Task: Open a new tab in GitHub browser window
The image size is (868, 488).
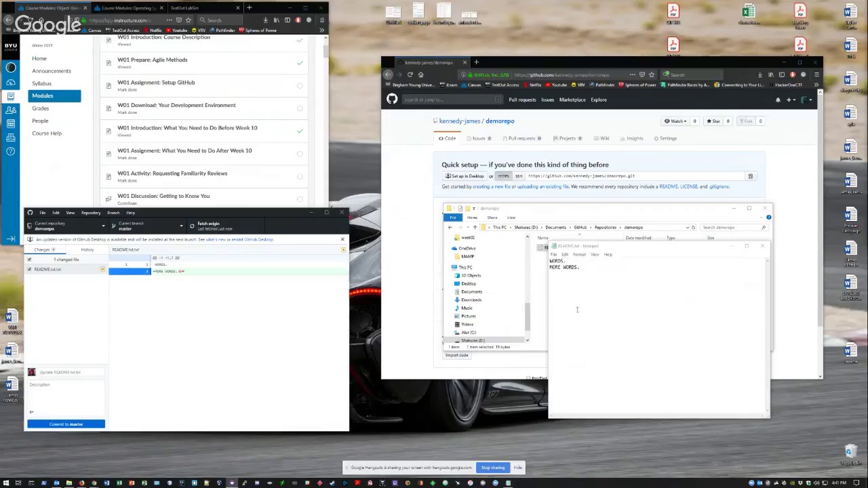Action: click(x=476, y=62)
